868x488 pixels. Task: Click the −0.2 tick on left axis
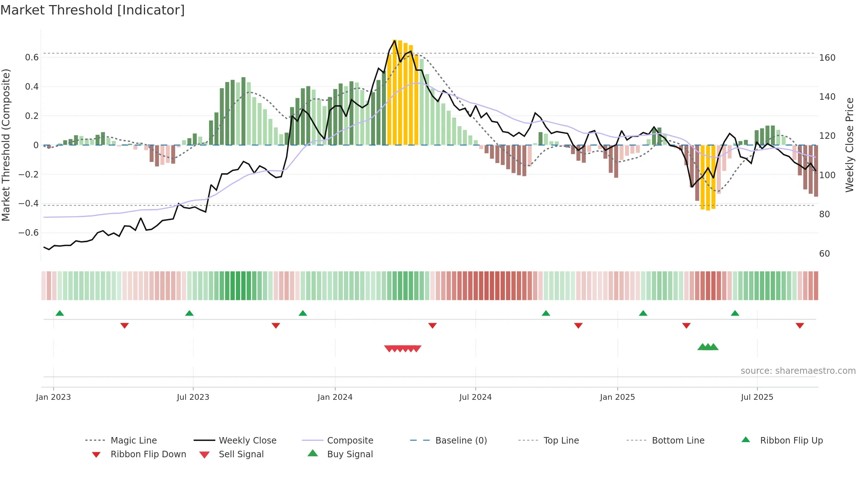pyautogui.click(x=29, y=174)
